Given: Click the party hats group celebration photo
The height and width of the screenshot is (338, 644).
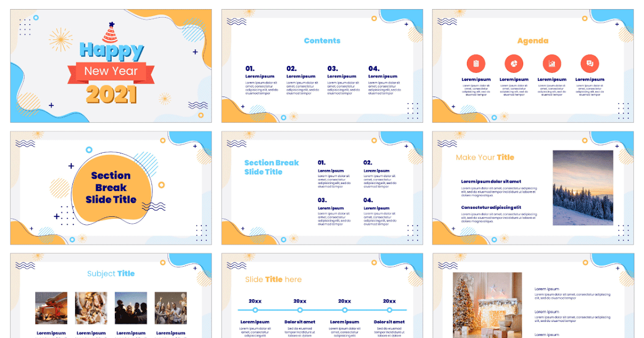Looking at the screenshot, I should click(x=171, y=308).
